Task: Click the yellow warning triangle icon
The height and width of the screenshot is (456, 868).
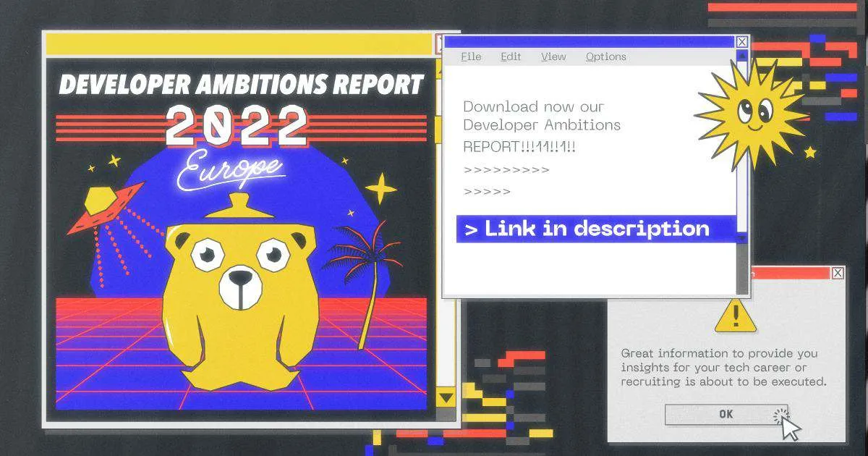Action: click(736, 314)
